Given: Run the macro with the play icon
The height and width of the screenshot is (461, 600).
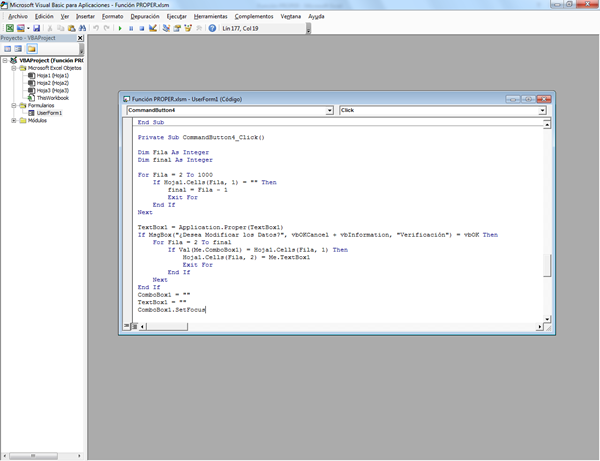Looking at the screenshot, I should 120,28.
